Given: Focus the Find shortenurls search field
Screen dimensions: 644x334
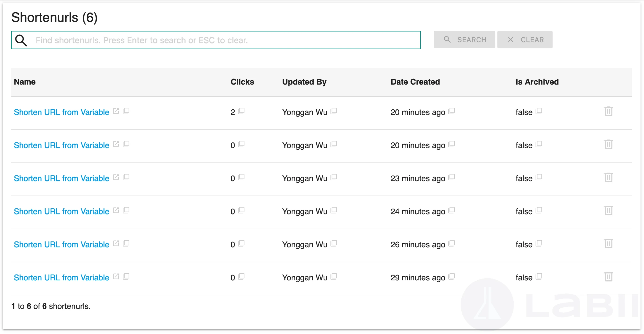Looking at the screenshot, I should coord(216,40).
